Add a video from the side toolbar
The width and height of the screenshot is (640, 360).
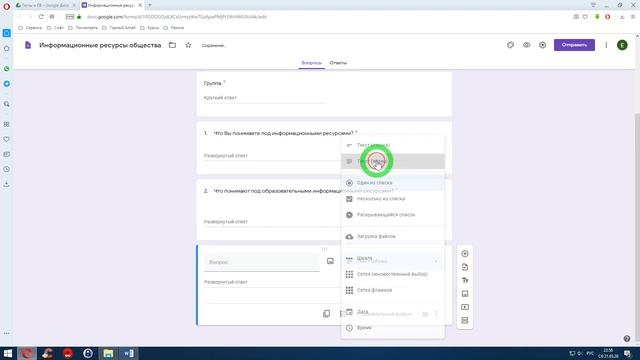tap(465, 307)
